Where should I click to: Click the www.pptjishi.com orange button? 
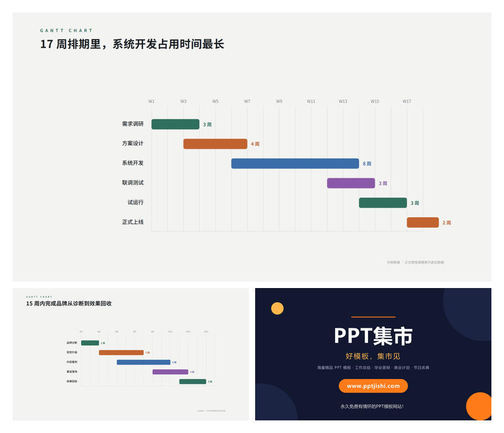point(373,386)
